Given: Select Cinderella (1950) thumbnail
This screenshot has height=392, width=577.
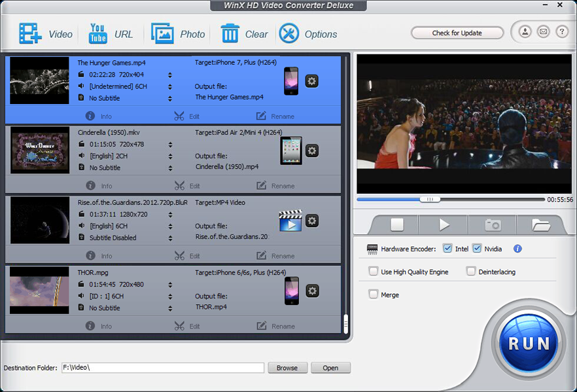Looking at the screenshot, I should [x=40, y=150].
